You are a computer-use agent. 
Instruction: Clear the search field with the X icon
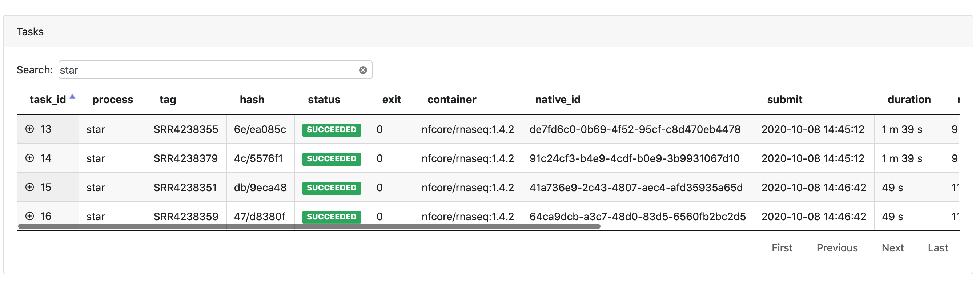pos(362,70)
